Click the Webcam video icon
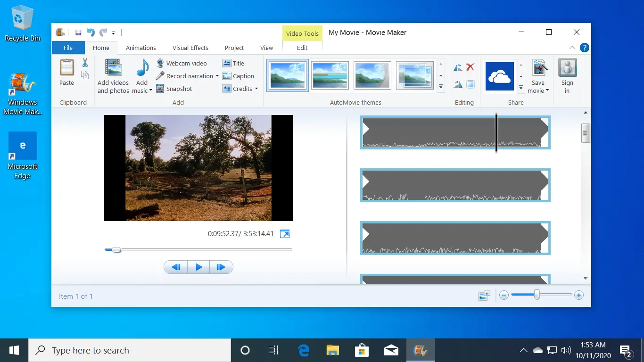 coord(160,63)
